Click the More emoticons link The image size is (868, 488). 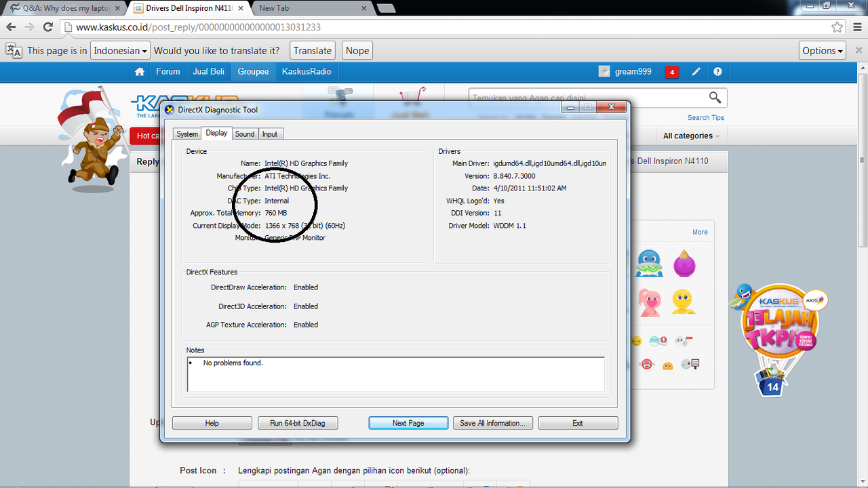[700, 232]
